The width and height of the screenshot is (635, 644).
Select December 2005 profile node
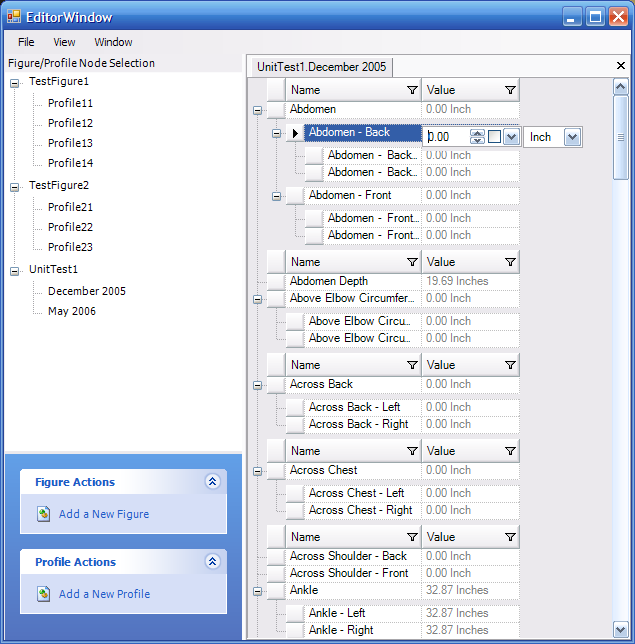click(87, 291)
